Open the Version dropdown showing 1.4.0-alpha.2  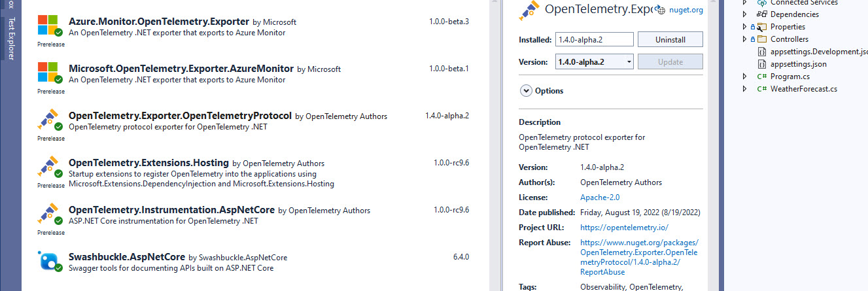pyautogui.click(x=595, y=62)
